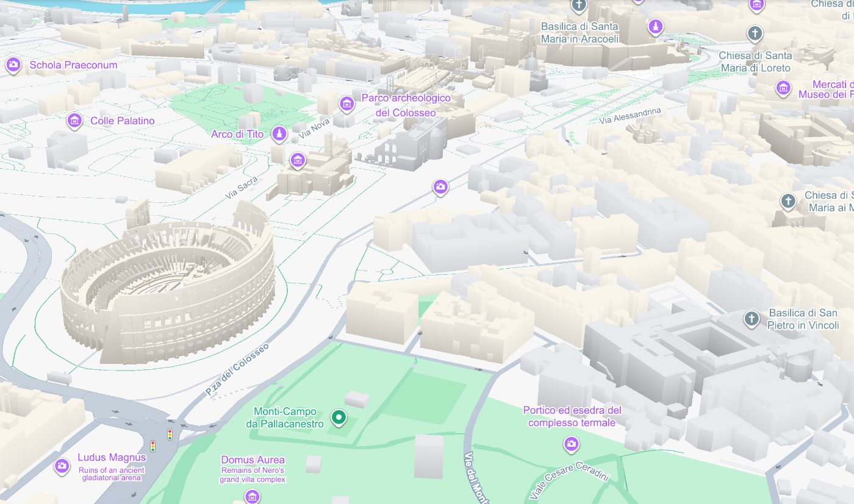Select the Mercati museum marker icon
Image resolution: width=854 pixels, height=504 pixels.
pyautogui.click(x=783, y=88)
